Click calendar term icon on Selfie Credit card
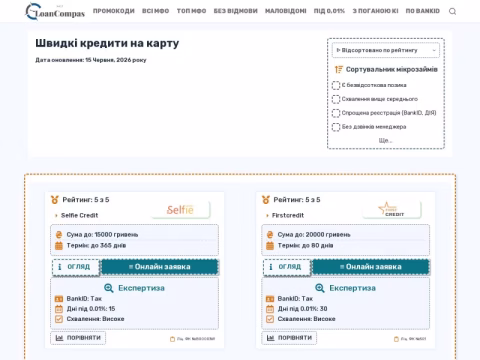 (59, 246)
